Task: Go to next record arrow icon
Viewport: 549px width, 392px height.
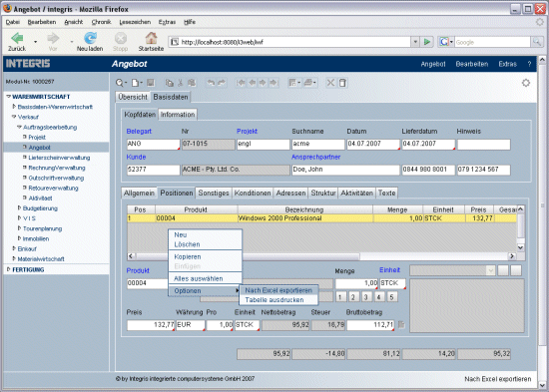Action: 263,83
